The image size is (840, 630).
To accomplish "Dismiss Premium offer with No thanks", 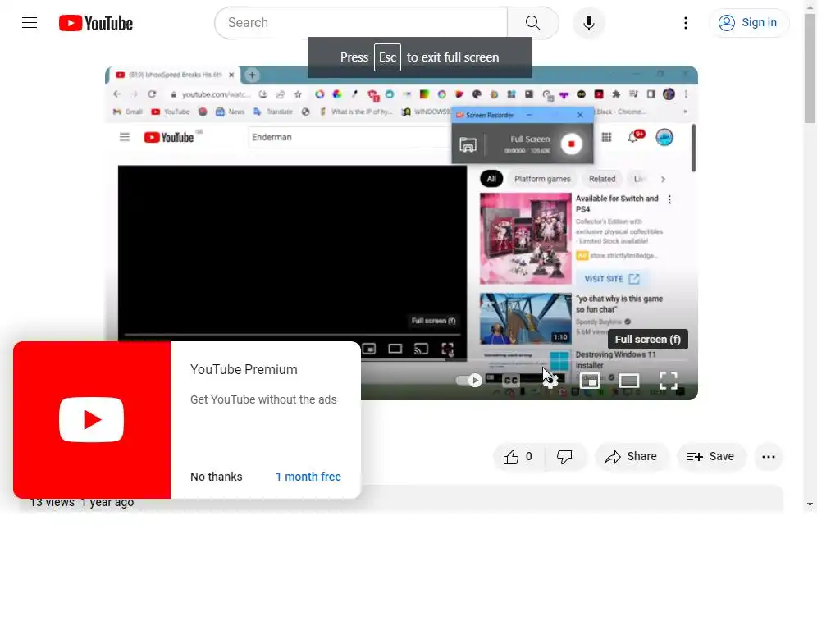I will [217, 477].
